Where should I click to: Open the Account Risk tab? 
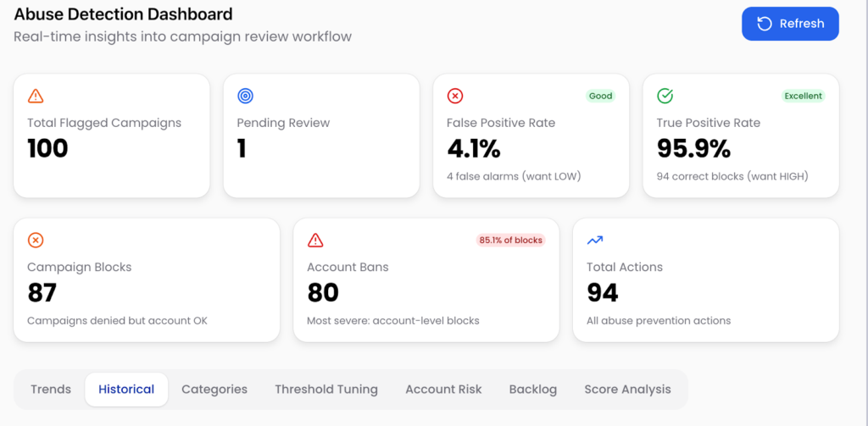coord(443,390)
